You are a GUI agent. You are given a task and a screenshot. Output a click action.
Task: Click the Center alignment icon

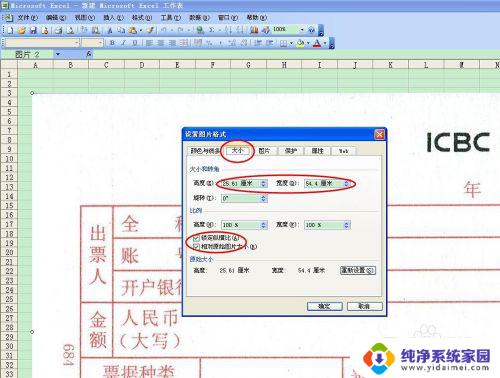pos(161,43)
